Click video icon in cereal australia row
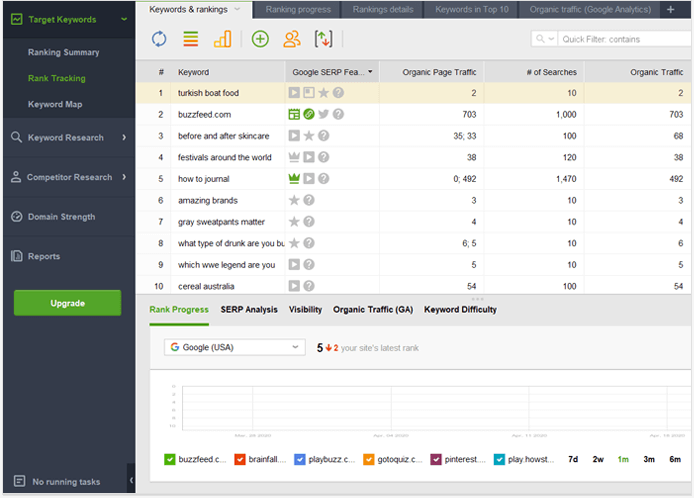694x498 pixels. tap(294, 286)
